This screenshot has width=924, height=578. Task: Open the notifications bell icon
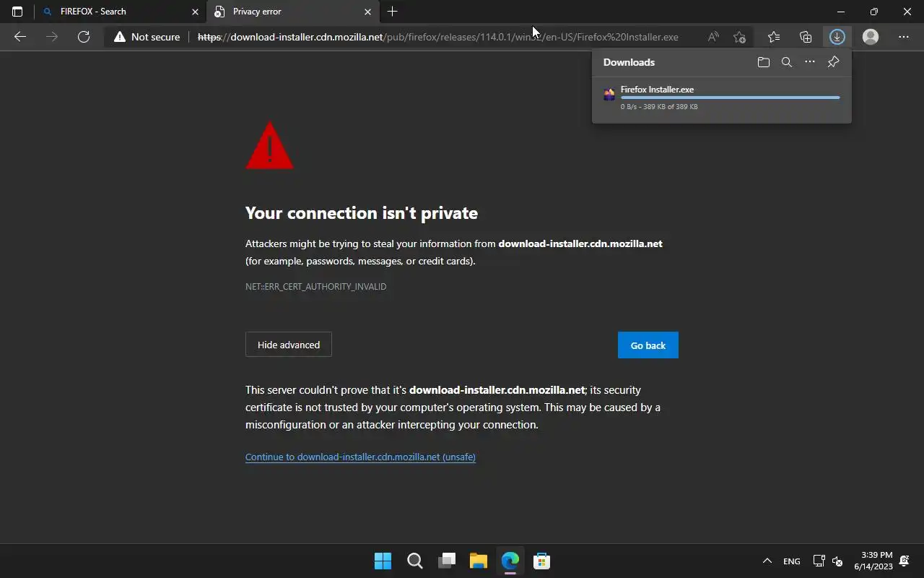pyautogui.click(x=905, y=561)
